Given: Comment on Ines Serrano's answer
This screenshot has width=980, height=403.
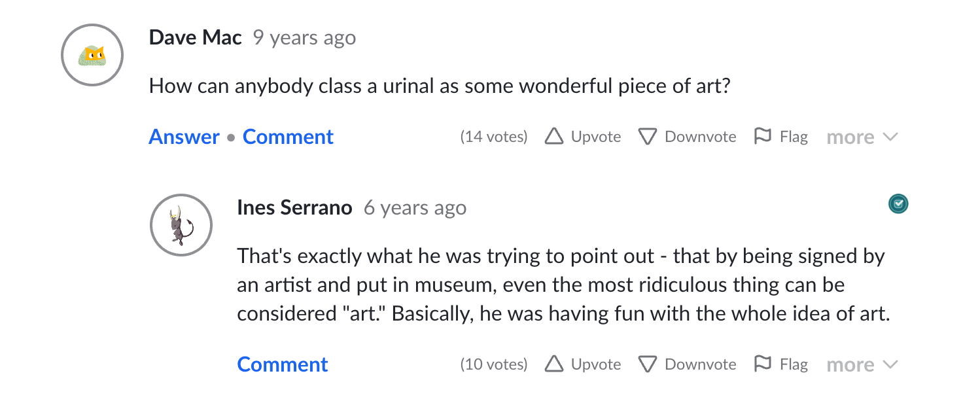Looking at the screenshot, I should coord(283,364).
